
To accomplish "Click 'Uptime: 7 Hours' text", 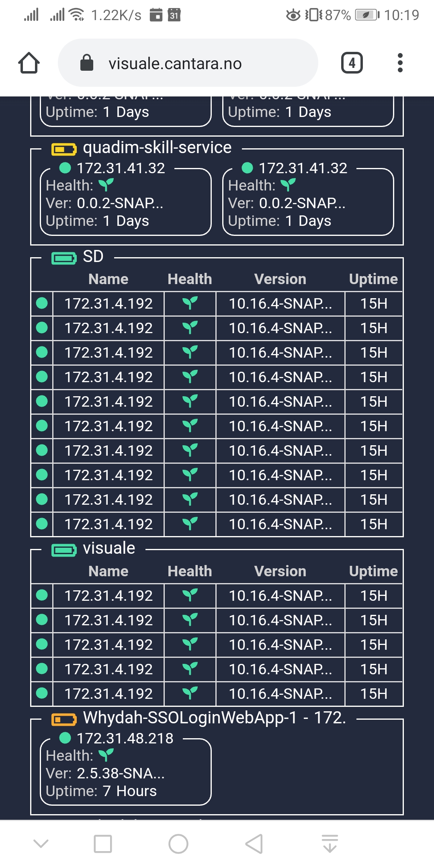I will tap(101, 791).
